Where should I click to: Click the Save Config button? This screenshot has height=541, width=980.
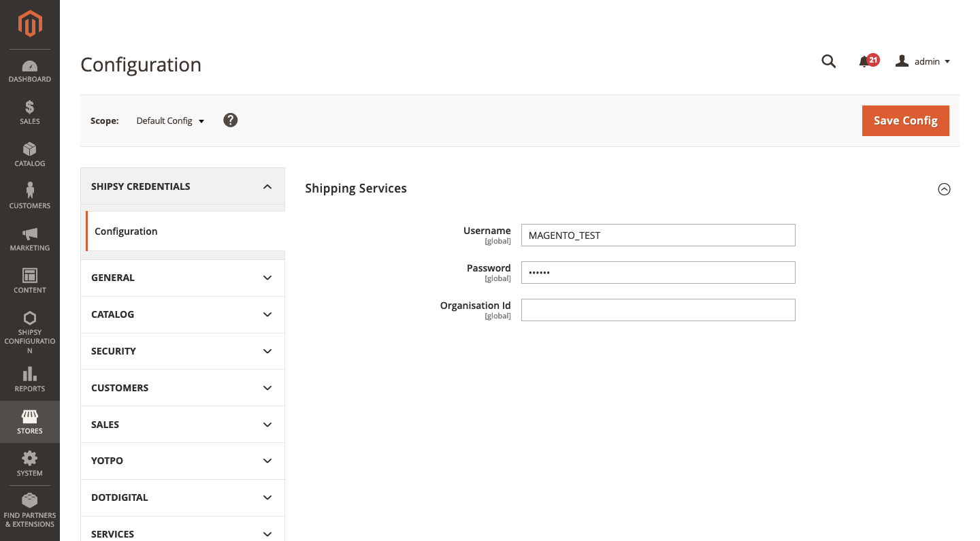905,120
